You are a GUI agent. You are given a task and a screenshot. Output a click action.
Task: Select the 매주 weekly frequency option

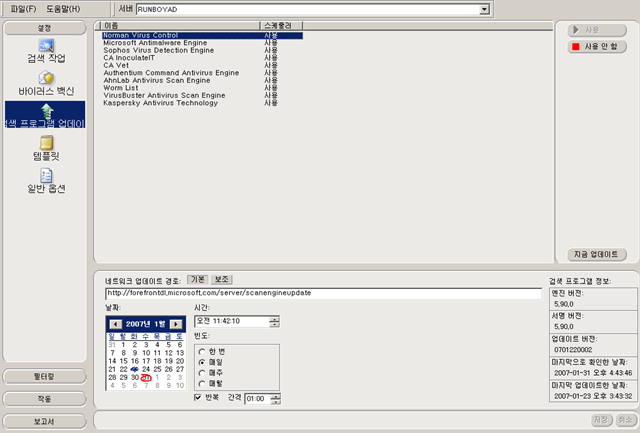pos(211,373)
